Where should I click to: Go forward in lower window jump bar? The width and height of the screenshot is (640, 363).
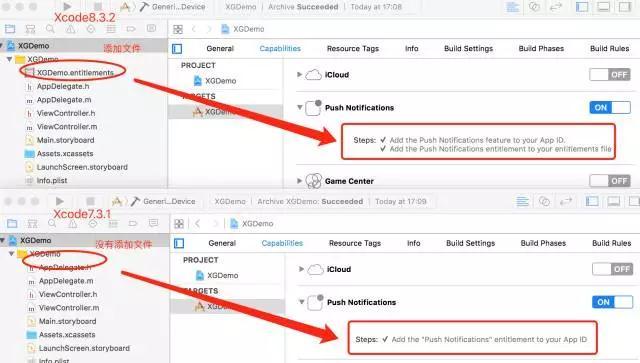click(215, 223)
